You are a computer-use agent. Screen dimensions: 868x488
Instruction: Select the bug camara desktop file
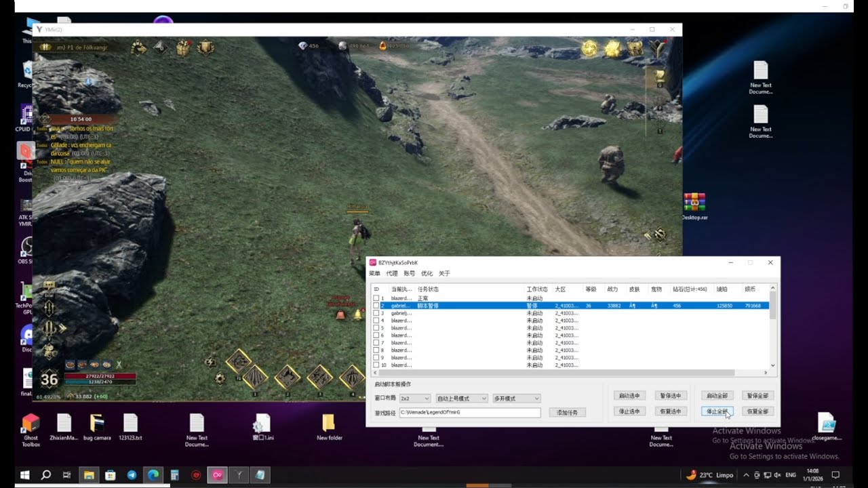(x=96, y=428)
